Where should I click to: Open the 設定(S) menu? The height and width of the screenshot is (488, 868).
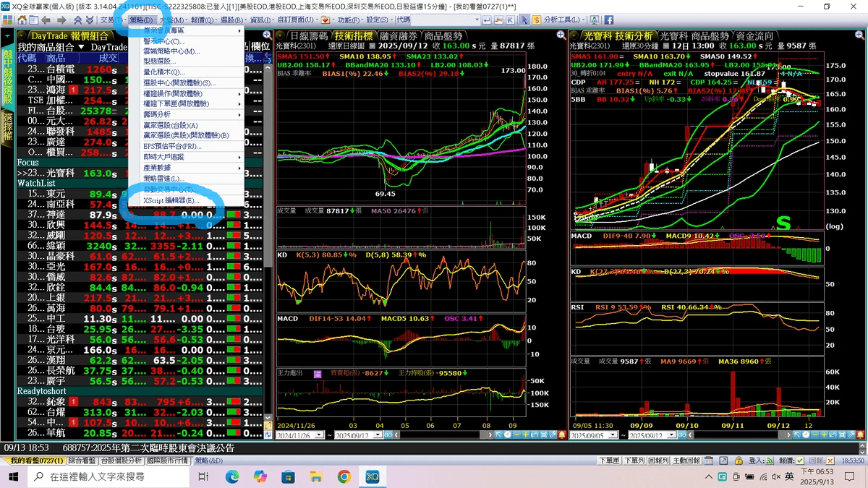[379, 20]
